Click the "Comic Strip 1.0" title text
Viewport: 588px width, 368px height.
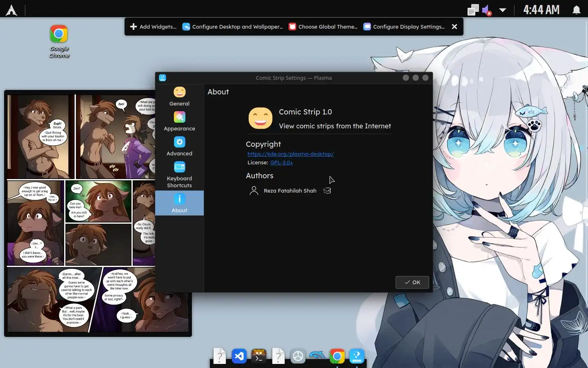coord(305,112)
